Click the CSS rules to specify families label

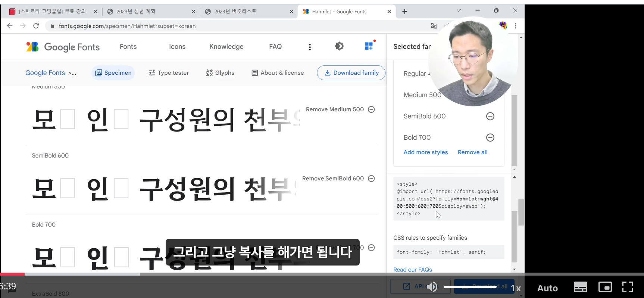point(430,238)
